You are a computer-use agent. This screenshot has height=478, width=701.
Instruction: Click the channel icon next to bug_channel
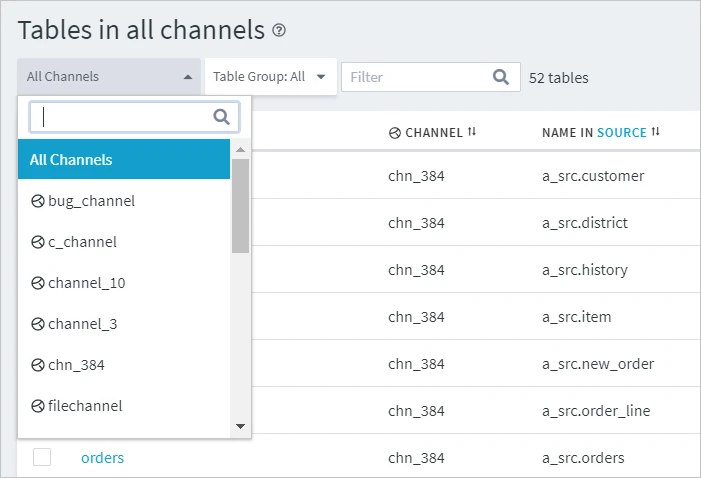pos(38,201)
